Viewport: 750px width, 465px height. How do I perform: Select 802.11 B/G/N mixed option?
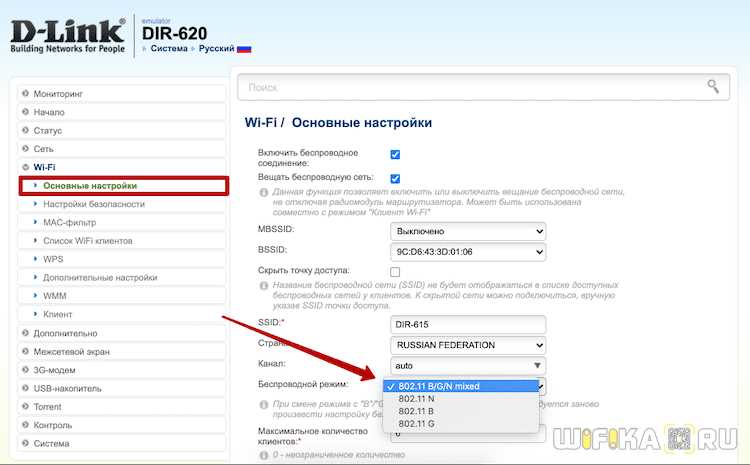pos(461,386)
